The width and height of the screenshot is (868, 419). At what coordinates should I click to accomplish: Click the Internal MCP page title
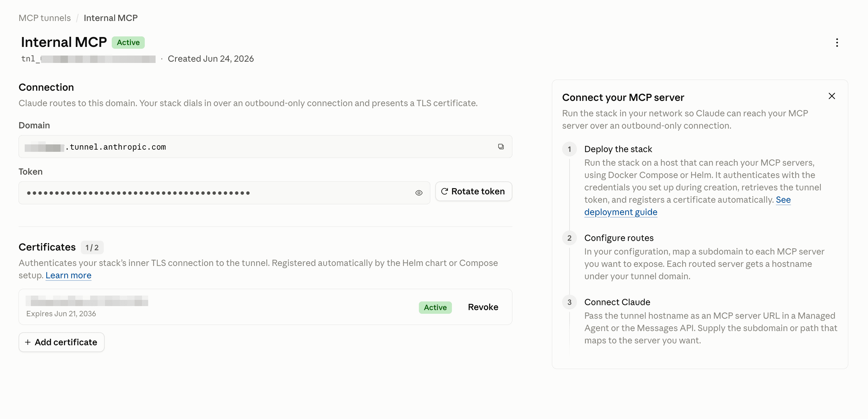click(x=64, y=42)
